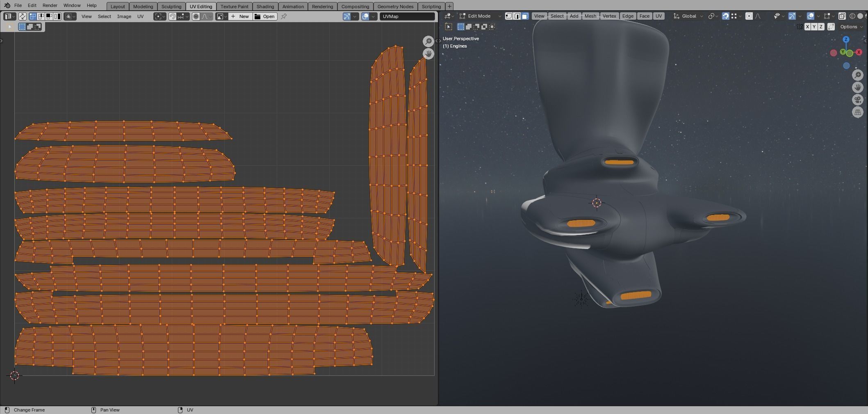Select tweak tool icon in 3D viewport
This screenshot has width=868, height=414.
coord(449,27)
